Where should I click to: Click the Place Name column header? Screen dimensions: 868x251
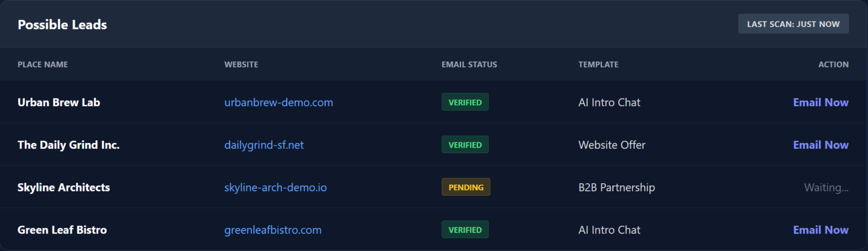coord(42,64)
